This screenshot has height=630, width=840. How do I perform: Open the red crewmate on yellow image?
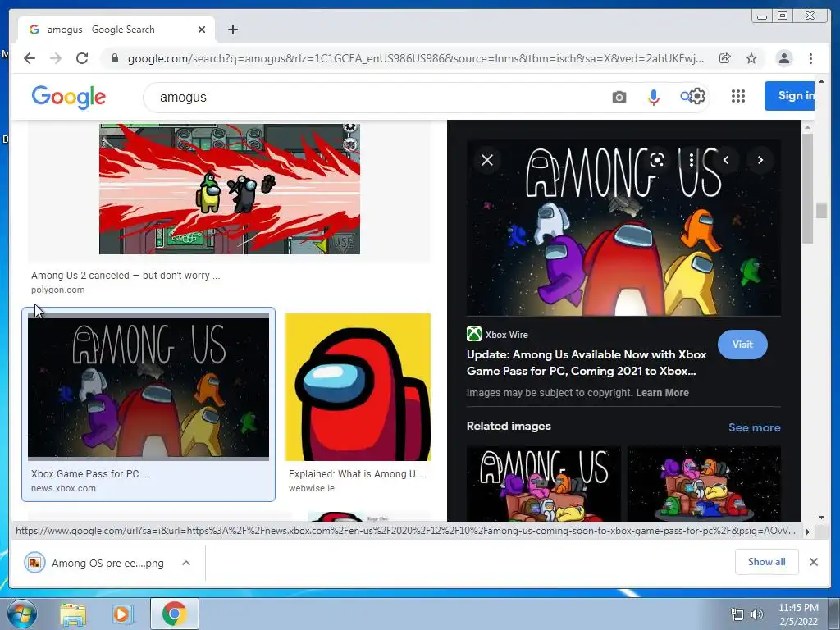[x=358, y=387]
